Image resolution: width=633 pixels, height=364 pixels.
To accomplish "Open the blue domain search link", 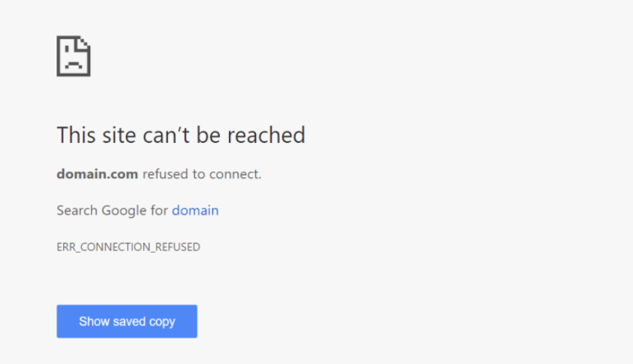I will coord(196,211).
